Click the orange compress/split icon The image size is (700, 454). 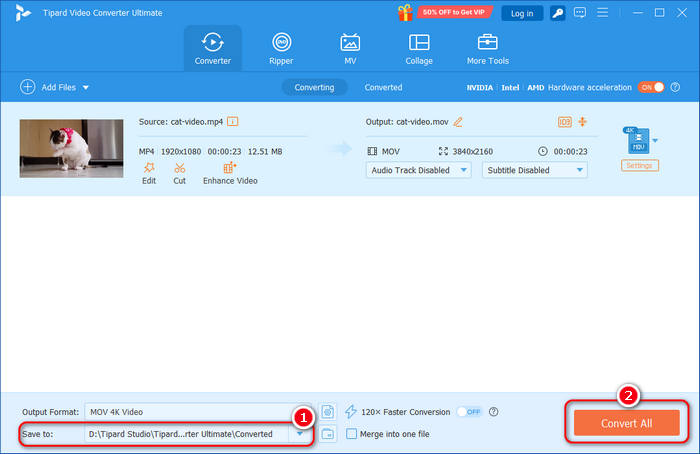(583, 121)
